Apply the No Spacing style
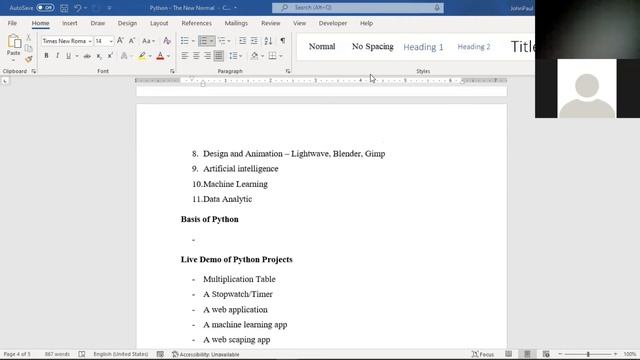640x360 pixels. tap(373, 47)
